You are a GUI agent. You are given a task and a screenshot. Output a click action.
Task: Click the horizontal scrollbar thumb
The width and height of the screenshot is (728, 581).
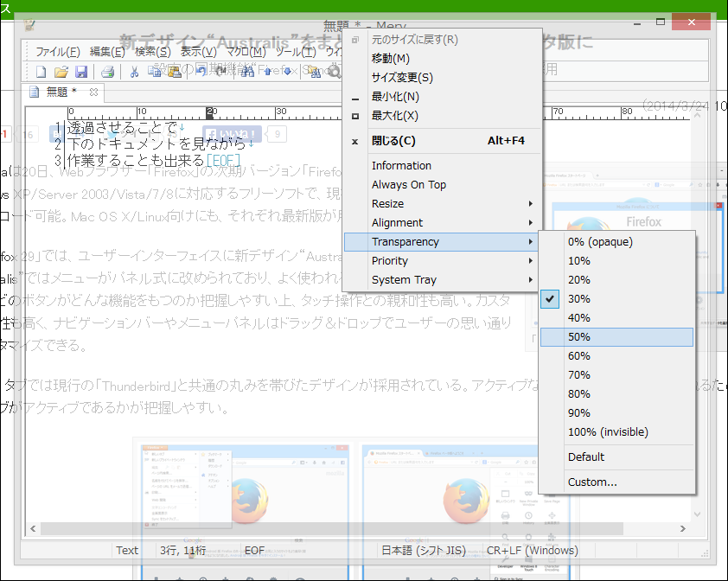(x=332, y=528)
